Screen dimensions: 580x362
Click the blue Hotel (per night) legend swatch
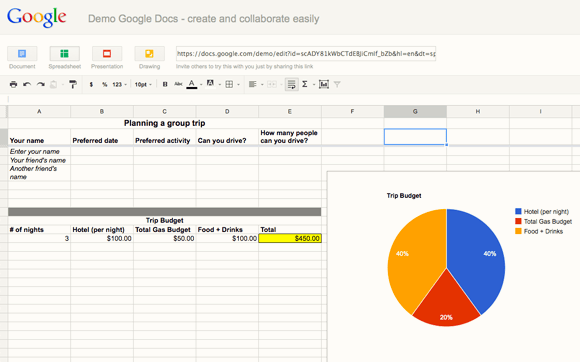(518, 212)
